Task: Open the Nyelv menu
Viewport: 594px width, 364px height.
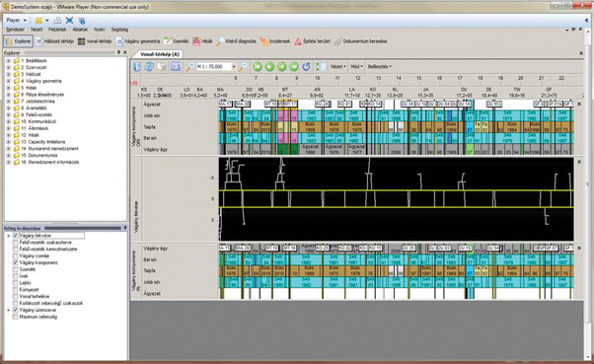Action: [x=100, y=30]
